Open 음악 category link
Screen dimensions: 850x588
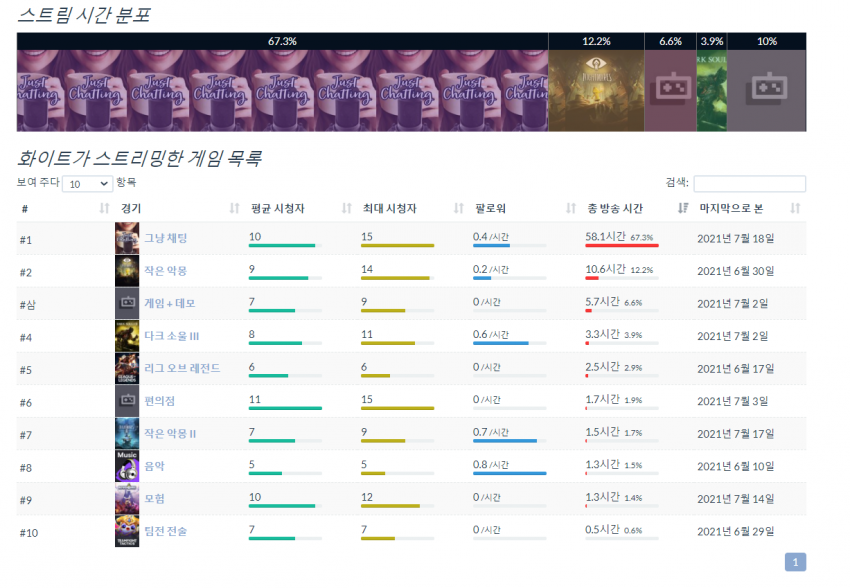(154, 466)
